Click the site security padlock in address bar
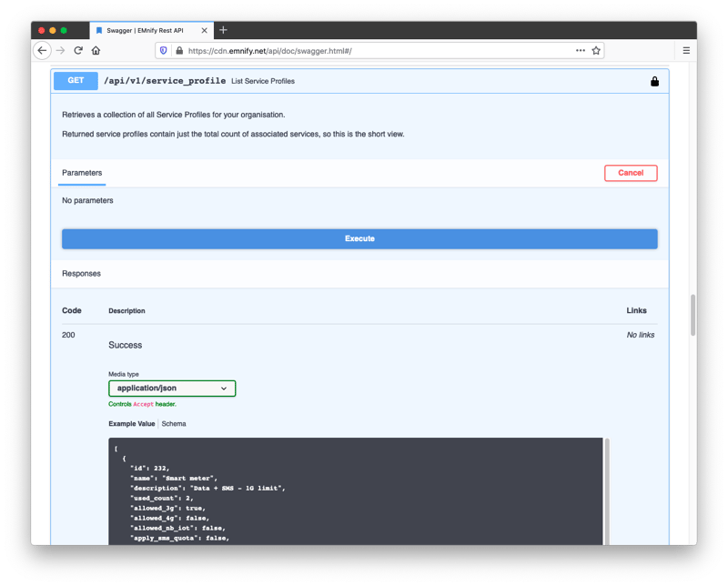Screen dimensions: 728x586 (179, 51)
